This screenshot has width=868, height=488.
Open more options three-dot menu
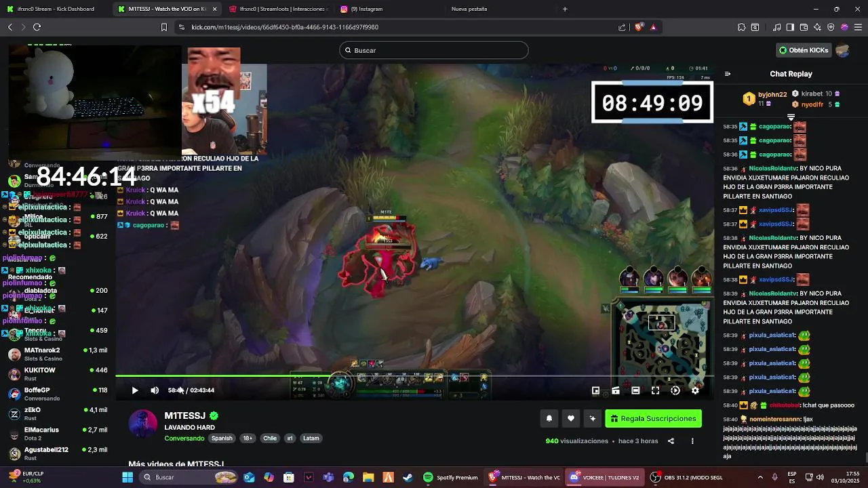tap(692, 441)
